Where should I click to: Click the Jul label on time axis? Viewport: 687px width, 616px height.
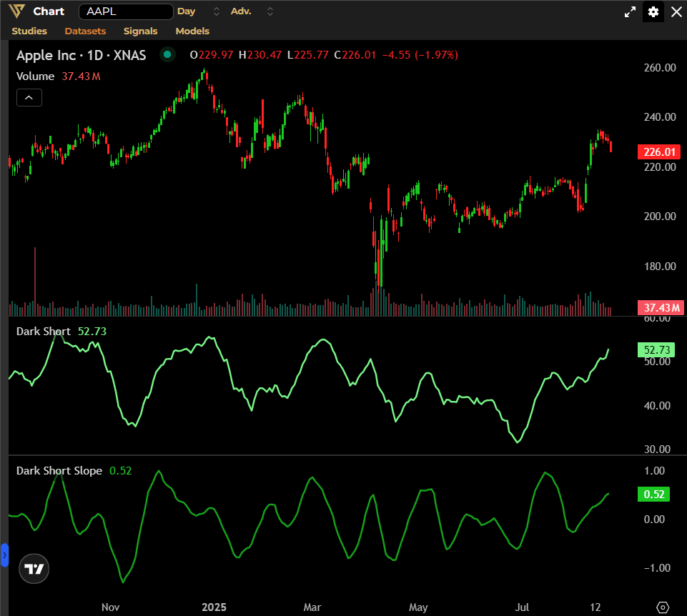click(522, 607)
